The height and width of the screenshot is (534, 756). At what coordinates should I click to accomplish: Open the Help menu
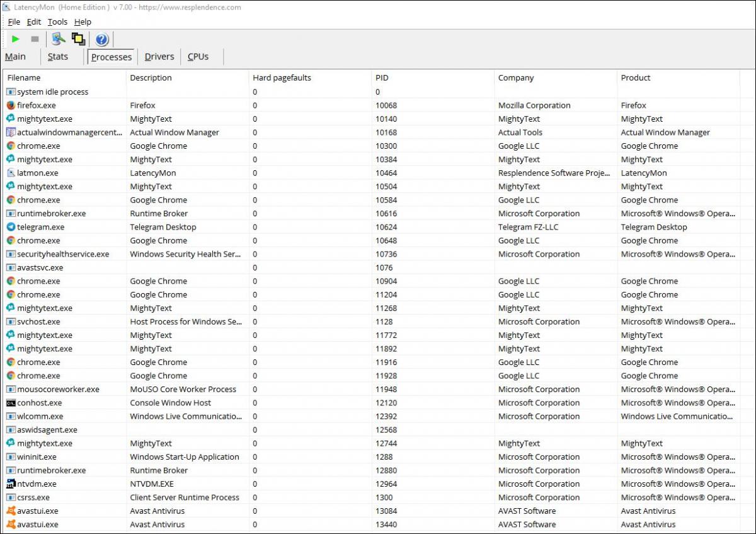coord(83,22)
